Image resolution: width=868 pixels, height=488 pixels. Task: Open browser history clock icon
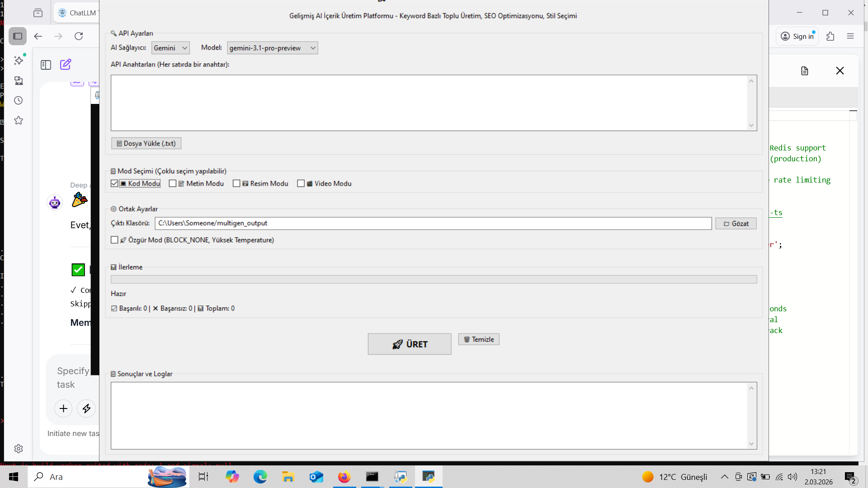coord(19,100)
